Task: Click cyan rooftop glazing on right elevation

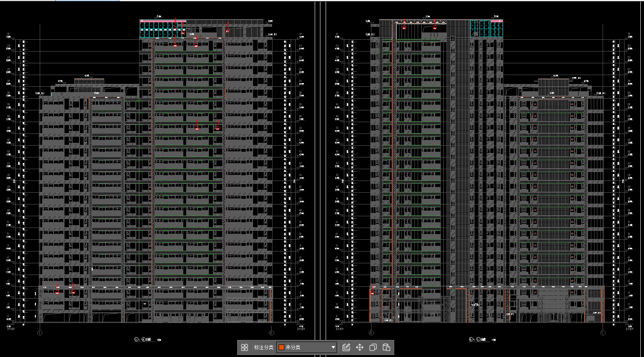Action: click(x=486, y=29)
